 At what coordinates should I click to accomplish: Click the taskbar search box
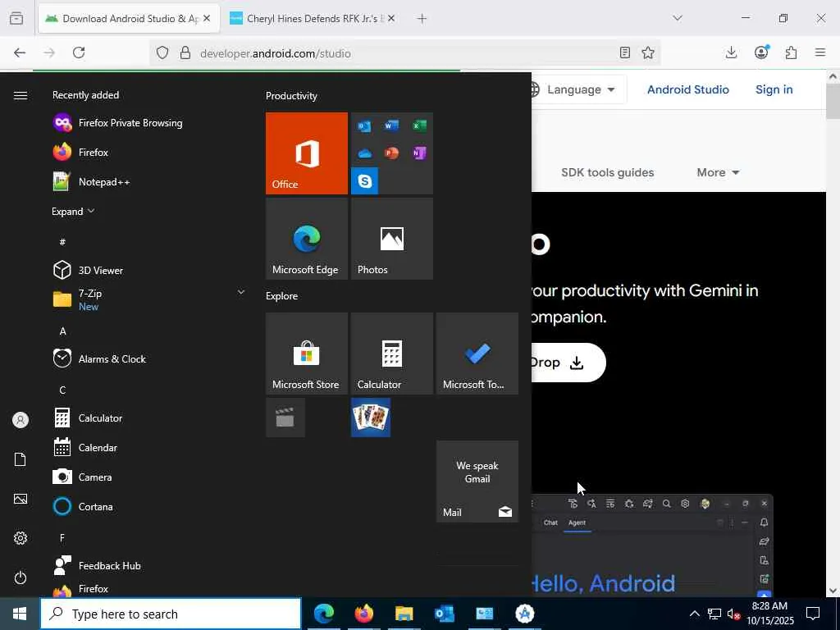[171, 614]
